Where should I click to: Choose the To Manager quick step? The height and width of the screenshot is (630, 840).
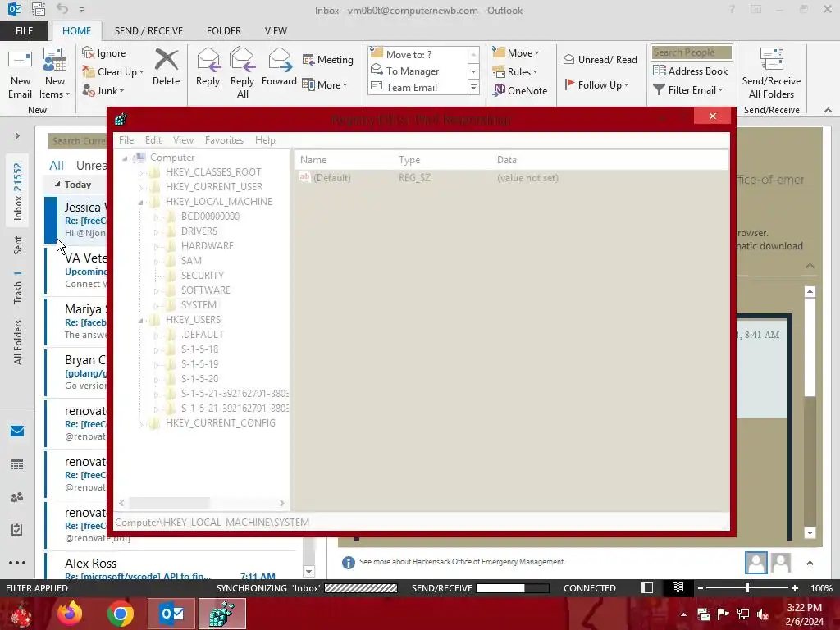pyautogui.click(x=418, y=71)
